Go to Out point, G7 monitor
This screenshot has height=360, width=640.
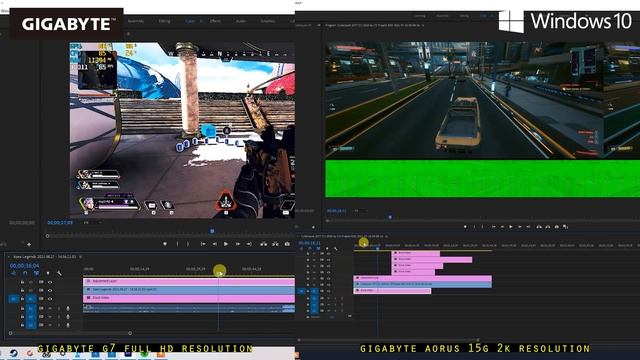(249, 244)
